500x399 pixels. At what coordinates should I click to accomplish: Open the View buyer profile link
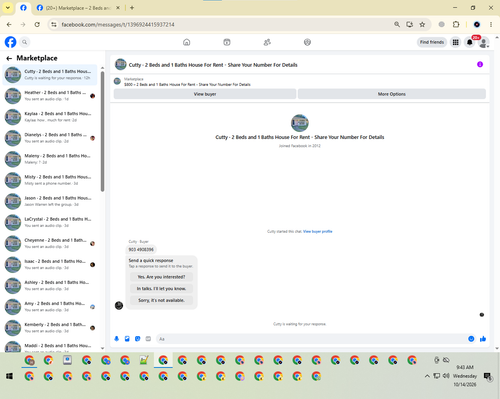[318, 231]
